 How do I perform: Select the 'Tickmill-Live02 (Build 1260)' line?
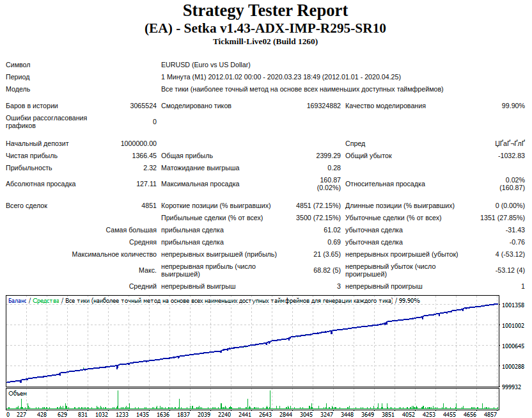265,42
